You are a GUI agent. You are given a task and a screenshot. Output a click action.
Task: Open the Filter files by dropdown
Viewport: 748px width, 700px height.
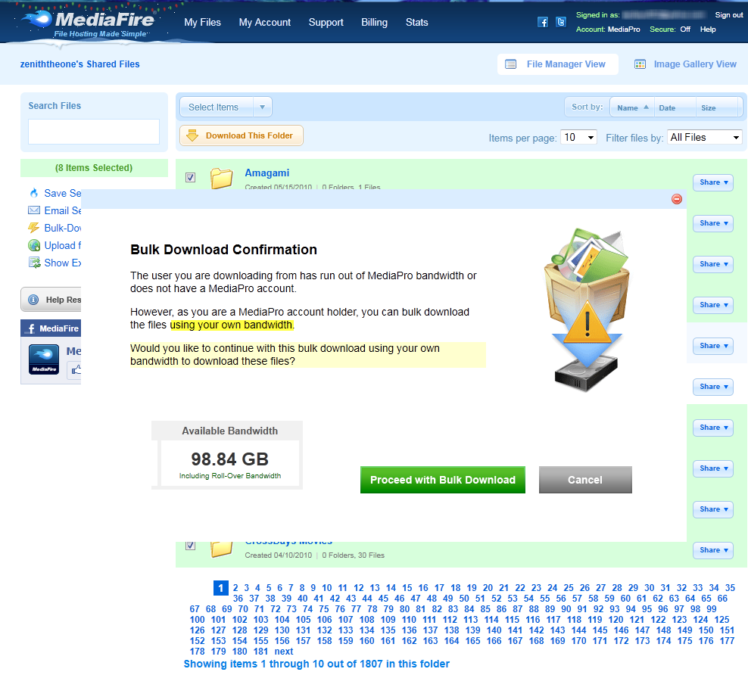click(x=705, y=137)
